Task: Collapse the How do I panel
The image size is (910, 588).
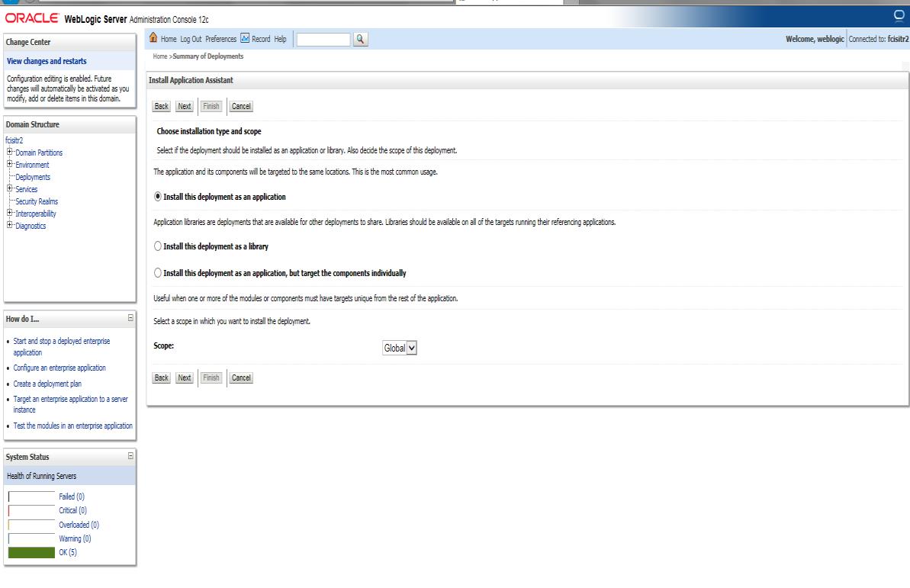Action: tap(130, 318)
